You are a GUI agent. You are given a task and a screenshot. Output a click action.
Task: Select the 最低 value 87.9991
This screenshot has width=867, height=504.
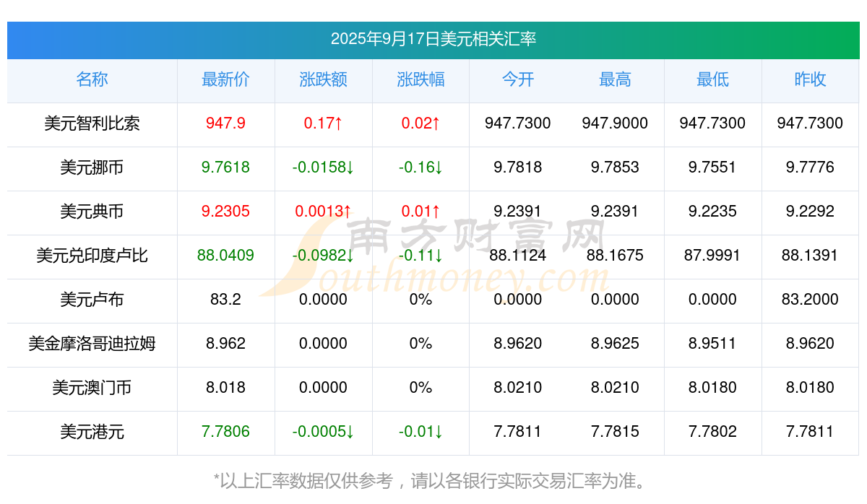[x=712, y=256]
